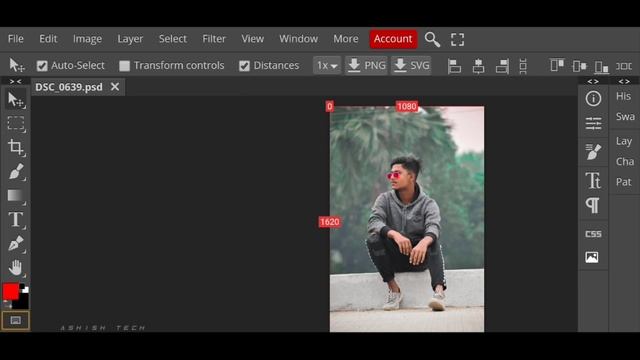
Task: Open the Character panel icon
Action: (x=593, y=180)
